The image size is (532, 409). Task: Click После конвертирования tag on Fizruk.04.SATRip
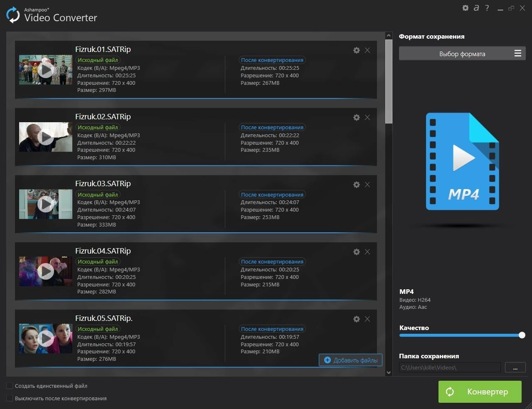click(x=272, y=262)
